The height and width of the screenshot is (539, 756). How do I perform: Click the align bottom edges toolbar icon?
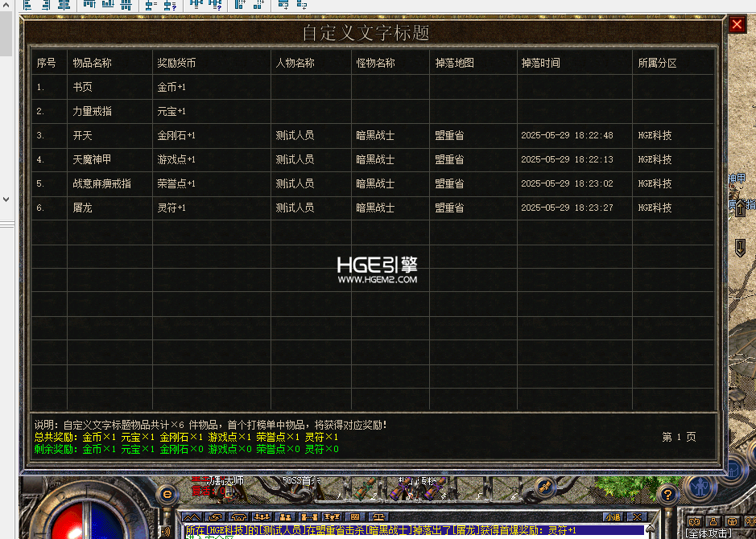108,4
